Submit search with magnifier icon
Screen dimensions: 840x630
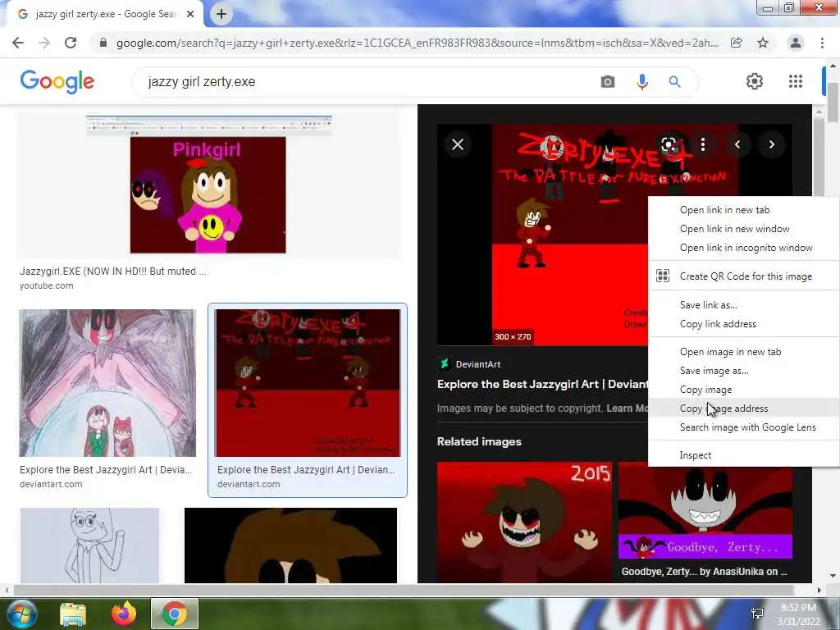click(675, 82)
